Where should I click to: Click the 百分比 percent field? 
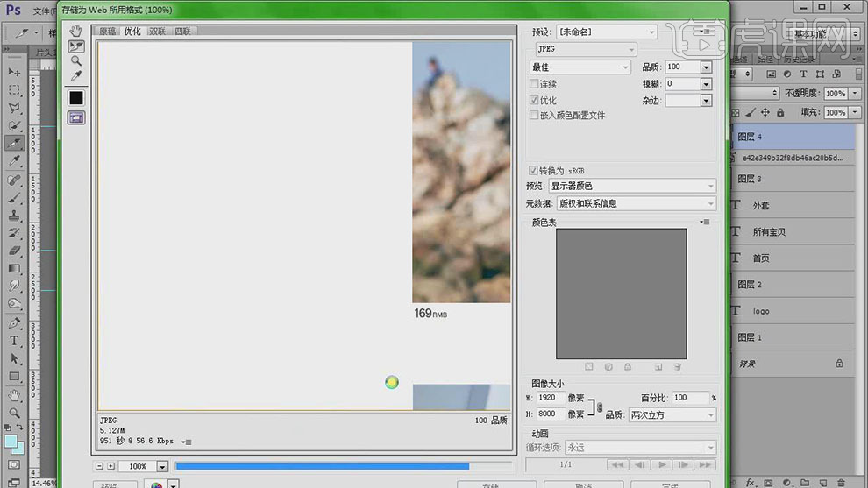point(691,398)
